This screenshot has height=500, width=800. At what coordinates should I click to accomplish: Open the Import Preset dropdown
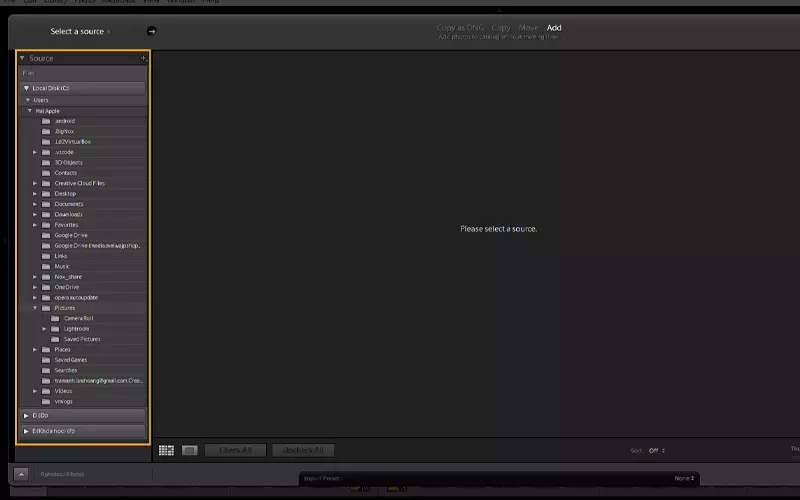pos(683,479)
